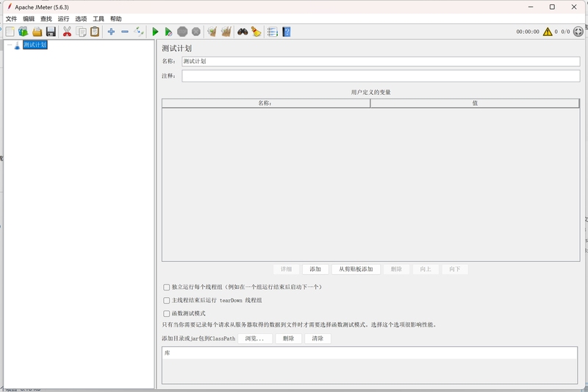Open the 选项 menu

click(81, 19)
